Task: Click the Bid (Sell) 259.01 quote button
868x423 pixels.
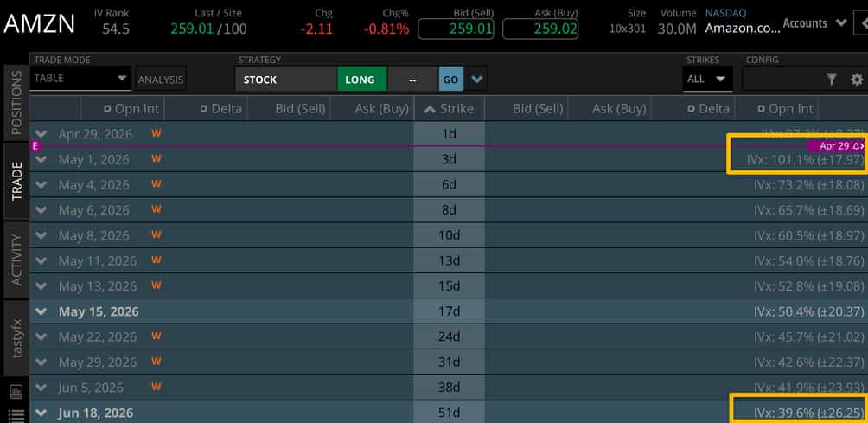Action: (456, 29)
